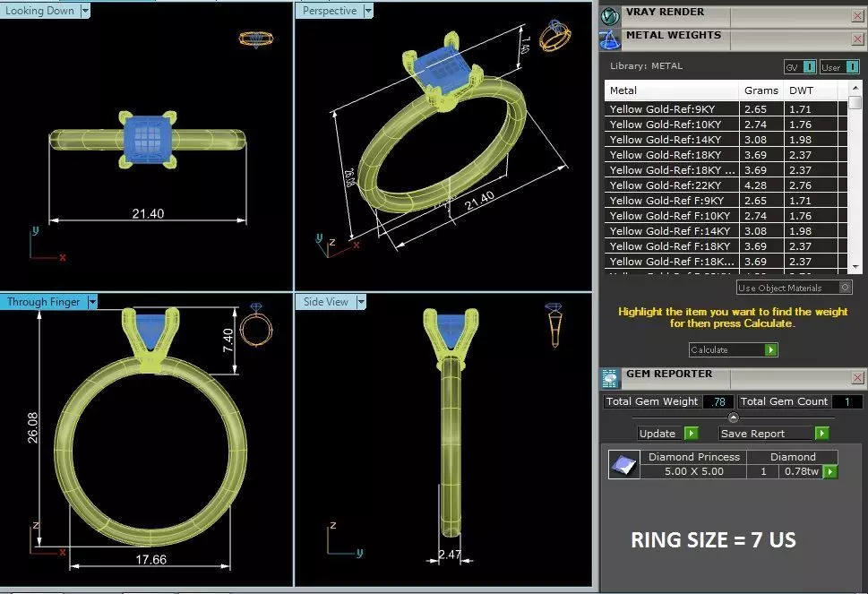Select Yellow Gold-Ref:9KY row

point(726,109)
